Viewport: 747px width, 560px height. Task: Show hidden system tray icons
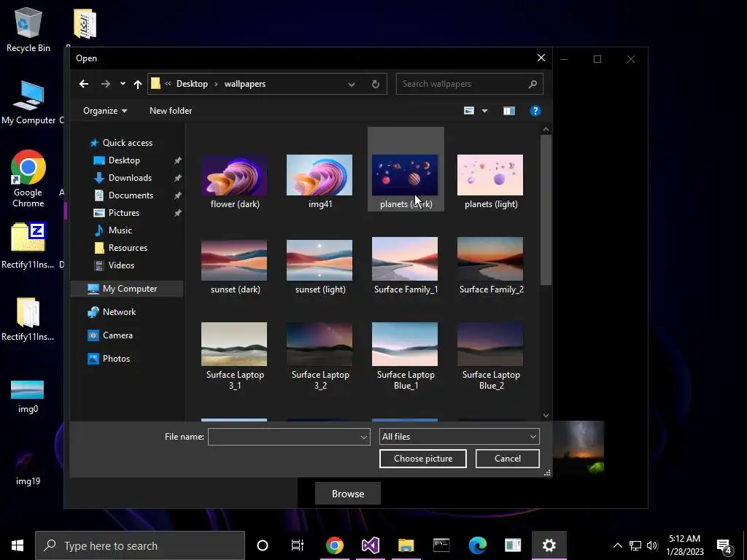click(x=617, y=545)
